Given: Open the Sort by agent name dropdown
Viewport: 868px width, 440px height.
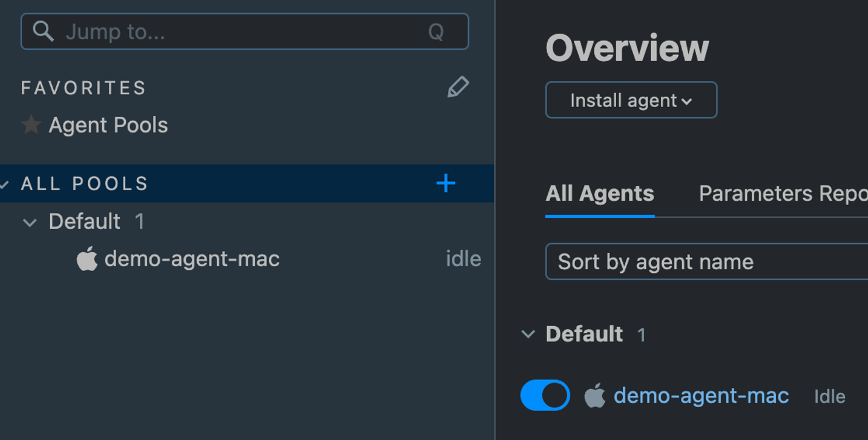Looking at the screenshot, I should (707, 262).
